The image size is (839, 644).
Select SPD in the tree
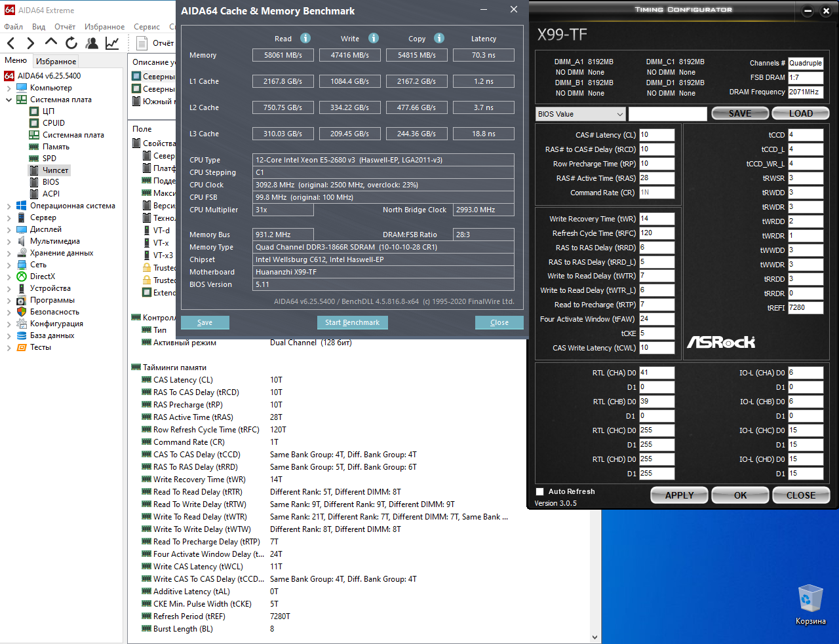point(49,159)
